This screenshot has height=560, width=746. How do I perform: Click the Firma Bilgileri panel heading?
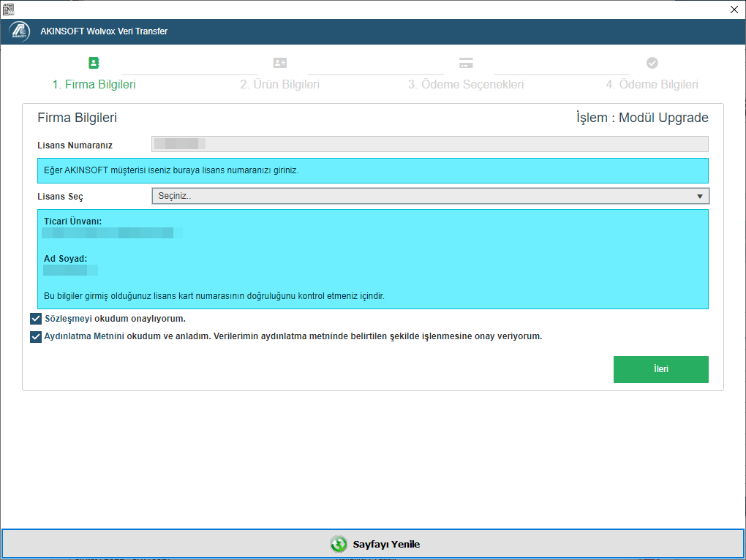77,118
